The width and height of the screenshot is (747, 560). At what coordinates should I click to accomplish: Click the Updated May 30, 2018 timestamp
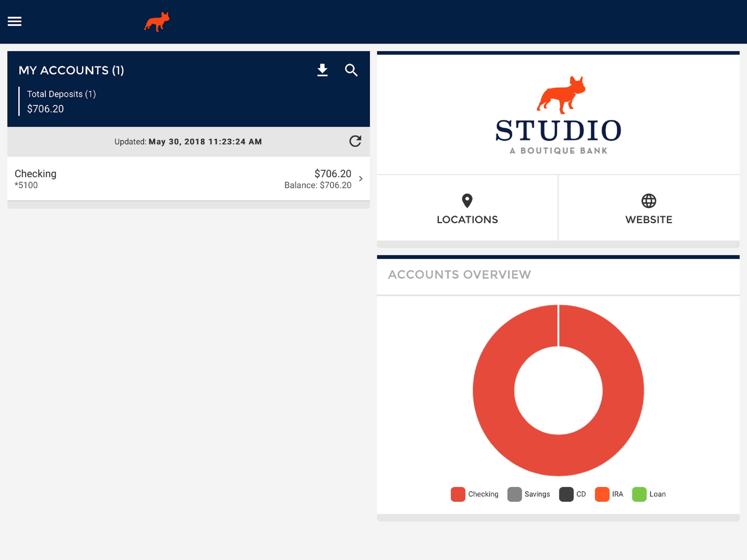tap(188, 142)
